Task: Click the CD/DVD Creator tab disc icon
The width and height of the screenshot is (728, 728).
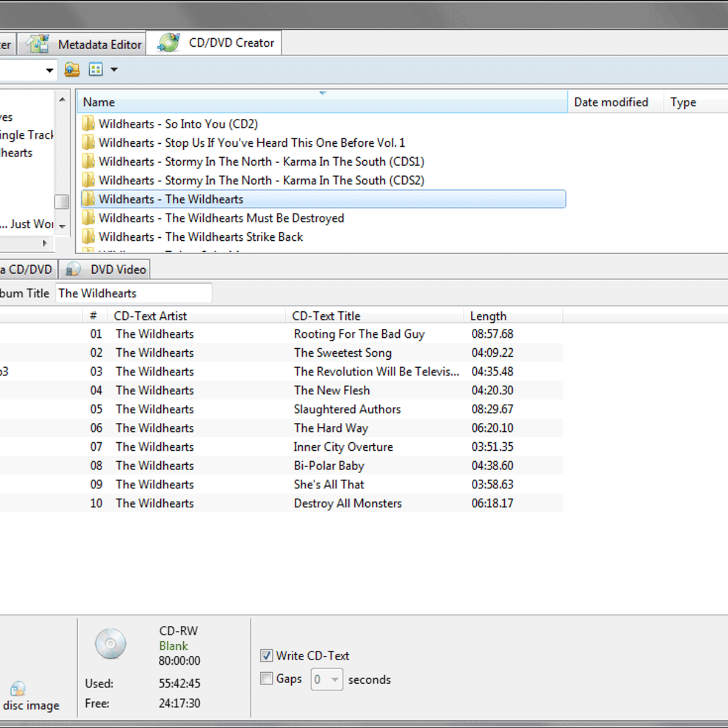Action: point(169,42)
